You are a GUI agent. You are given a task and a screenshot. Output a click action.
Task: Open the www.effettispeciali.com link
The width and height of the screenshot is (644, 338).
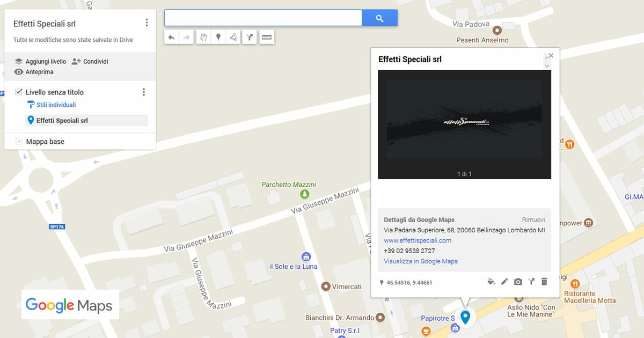pyautogui.click(x=418, y=240)
